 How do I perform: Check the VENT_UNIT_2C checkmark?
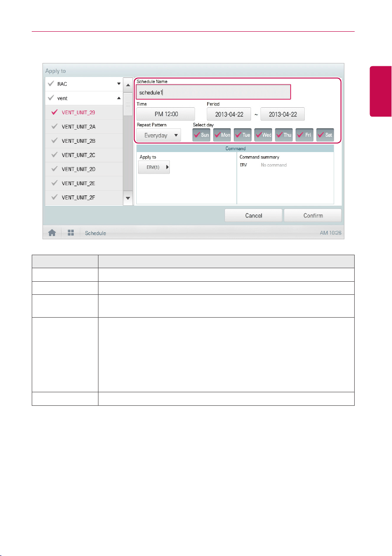click(54, 154)
